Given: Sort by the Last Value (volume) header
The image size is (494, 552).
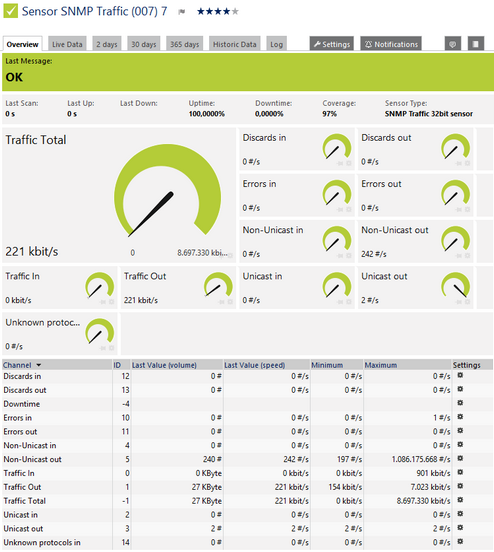Looking at the screenshot, I should (164, 365).
